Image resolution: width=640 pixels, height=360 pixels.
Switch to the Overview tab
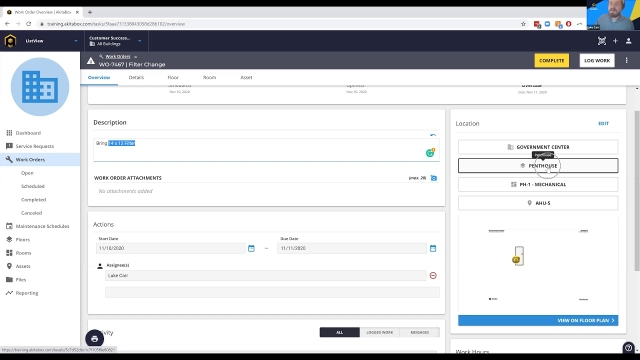tap(99, 77)
